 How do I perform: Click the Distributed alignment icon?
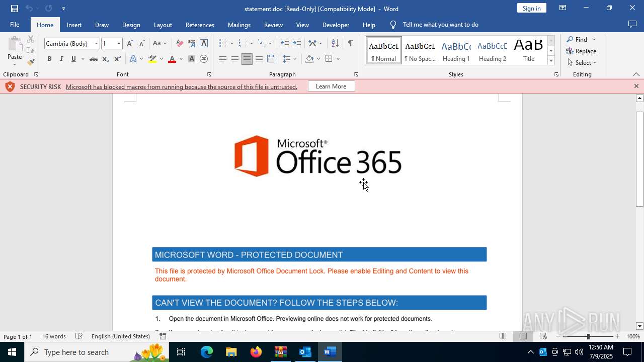[x=271, y=59]
